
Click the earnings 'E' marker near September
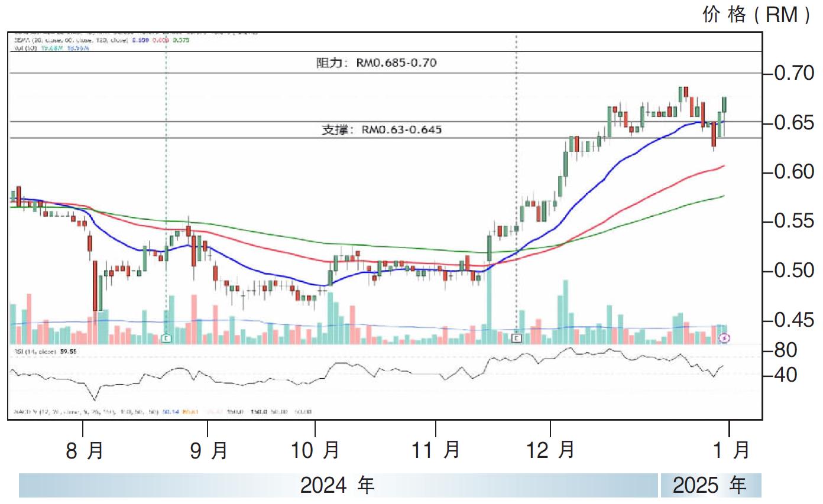(166, 338)
